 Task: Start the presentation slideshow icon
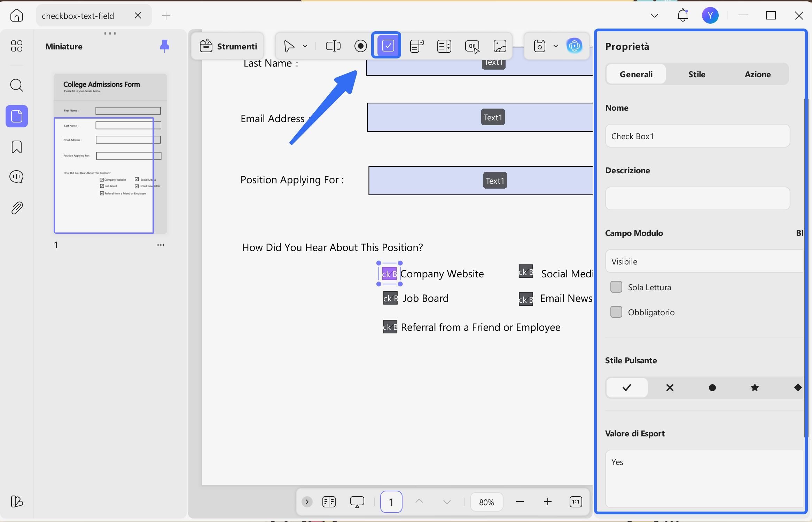(x=357, y=502)
